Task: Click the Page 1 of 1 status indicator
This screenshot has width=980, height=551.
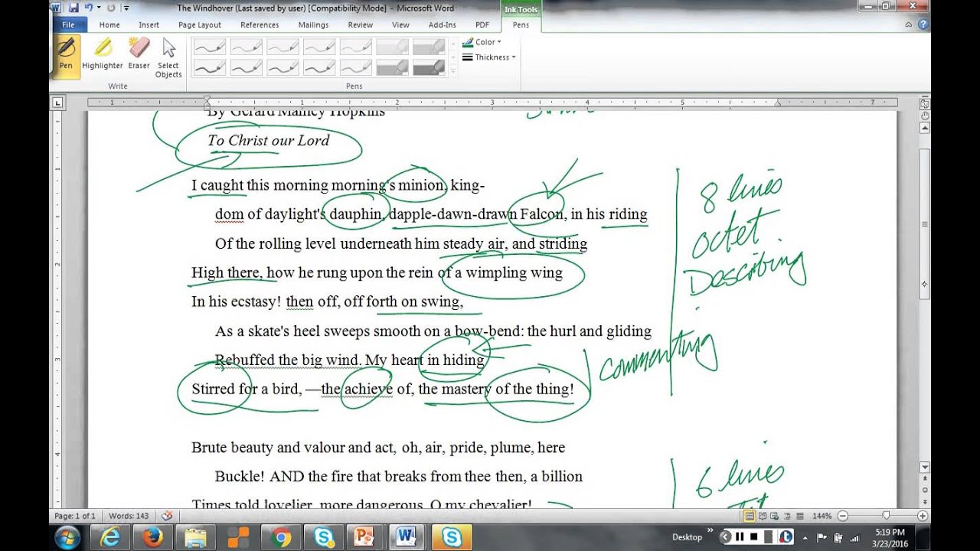Action: (x=75, y=517)
